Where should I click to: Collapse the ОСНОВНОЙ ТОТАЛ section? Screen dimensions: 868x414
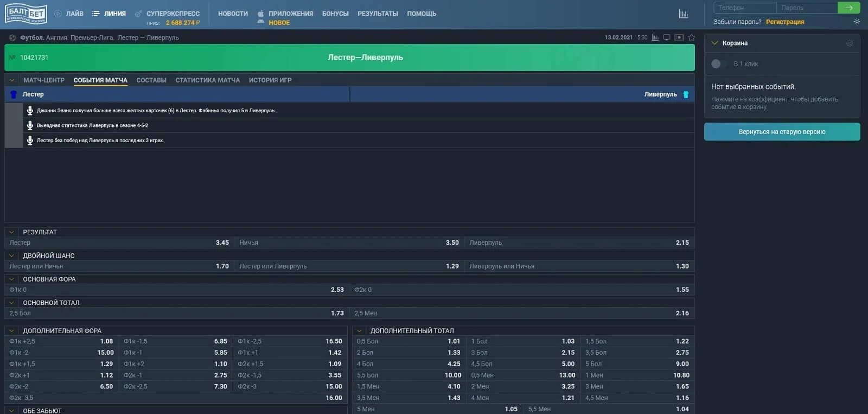click(11, 303)
